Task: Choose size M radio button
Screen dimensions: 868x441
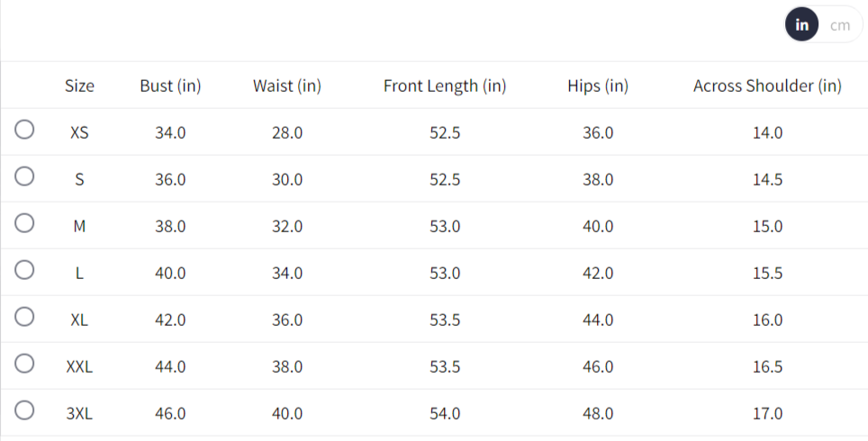Action: [x=25, y=225]
